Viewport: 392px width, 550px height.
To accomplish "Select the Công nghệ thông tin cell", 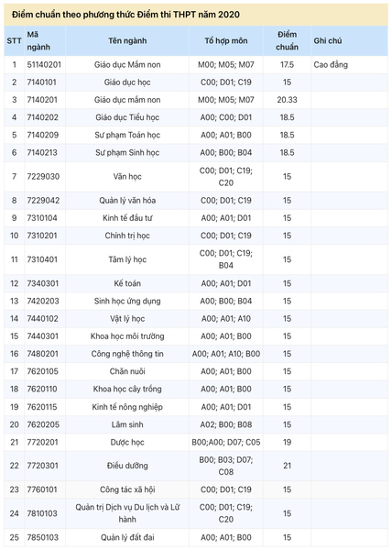I will (127, 354).
